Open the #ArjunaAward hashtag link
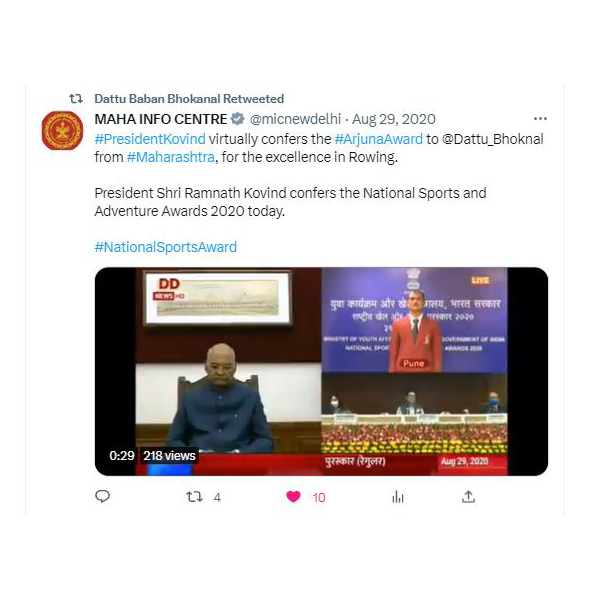The image size is (600, 600). click(x=379, y=139)
